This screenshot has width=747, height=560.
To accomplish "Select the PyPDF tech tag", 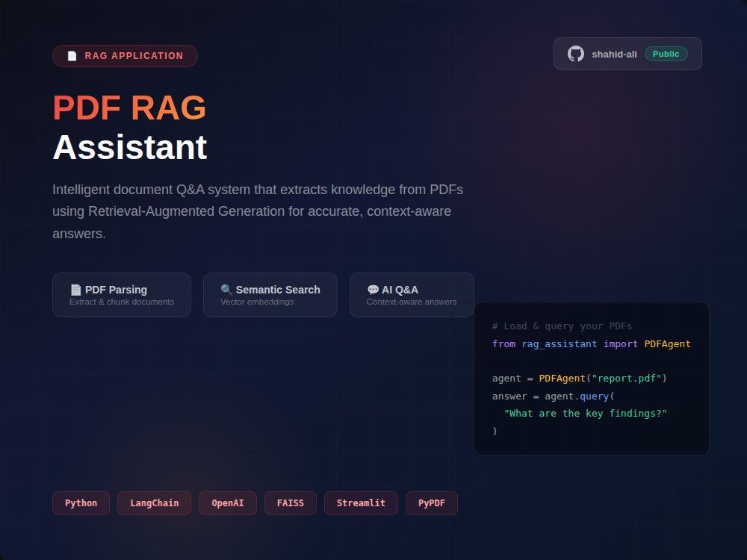I will 432,503.
